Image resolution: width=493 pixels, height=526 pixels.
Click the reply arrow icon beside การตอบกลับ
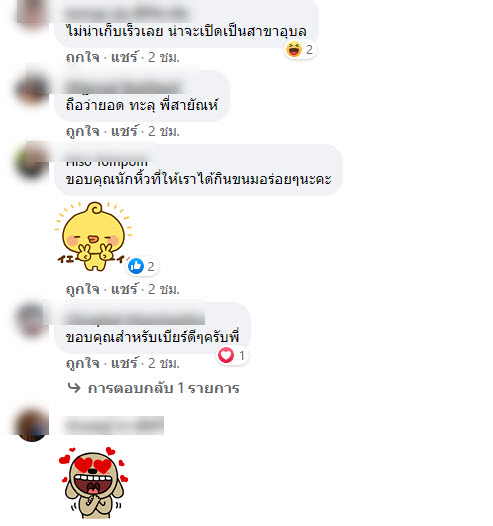tap(74, 387)
